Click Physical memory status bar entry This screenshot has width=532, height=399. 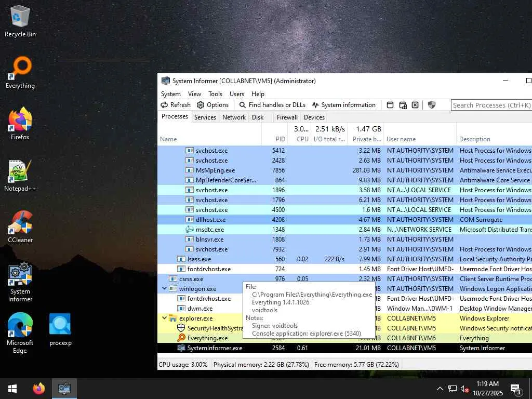coord(261,365)
